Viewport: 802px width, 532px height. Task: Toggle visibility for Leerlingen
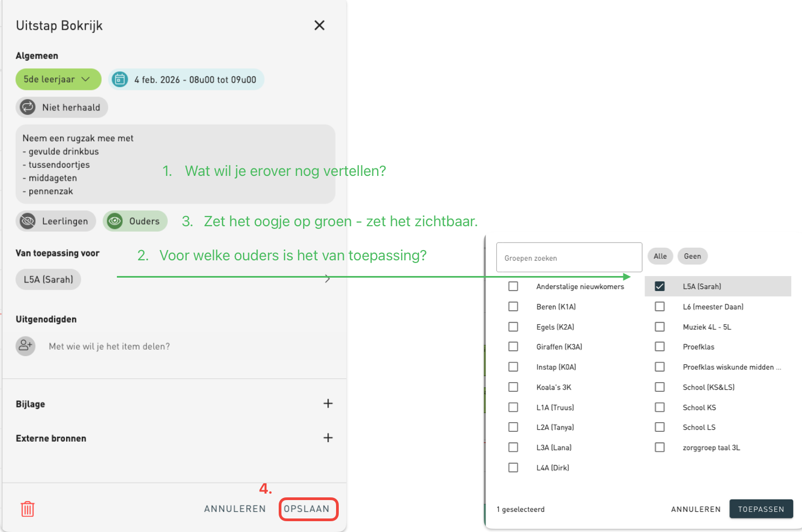tap(56, 221)
